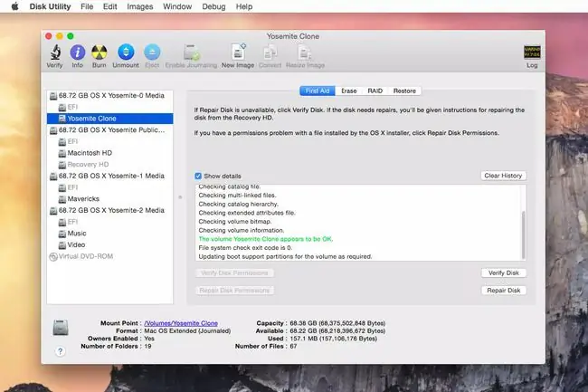This screenshot has height=392, width=588.
Task: Click 'Checking multi-linked files' log line
Action: [237, 196]
